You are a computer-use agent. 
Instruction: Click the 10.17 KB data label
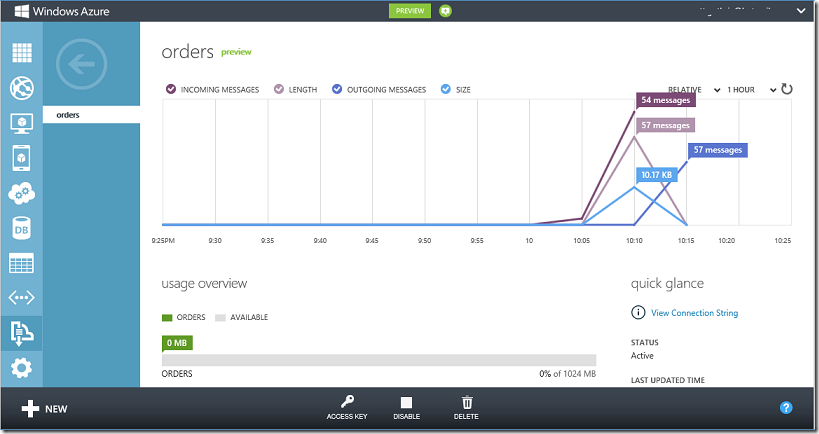657,175
